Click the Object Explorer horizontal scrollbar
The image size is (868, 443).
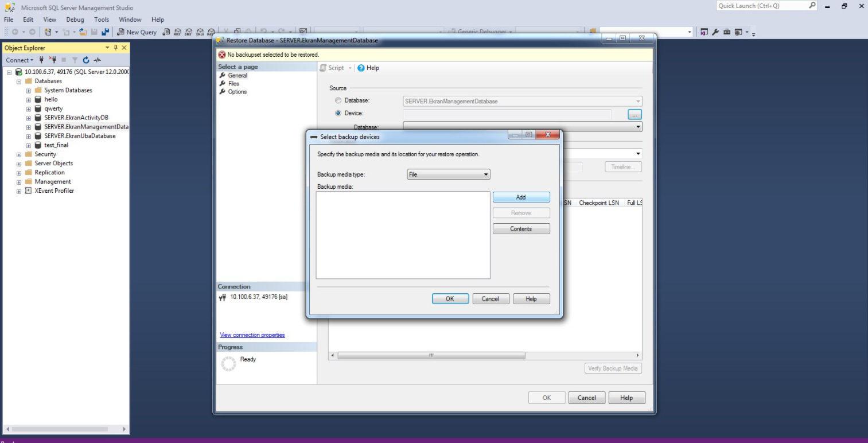click(x=66, y=429)
